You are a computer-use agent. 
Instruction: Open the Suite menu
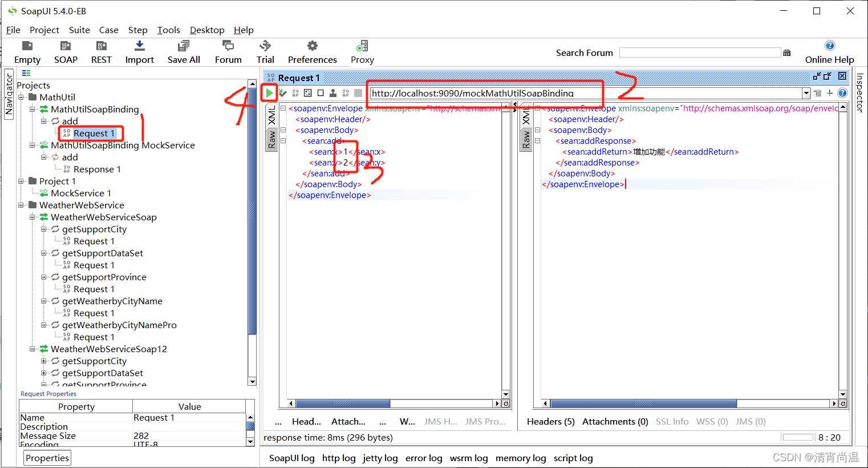[79, 30]
